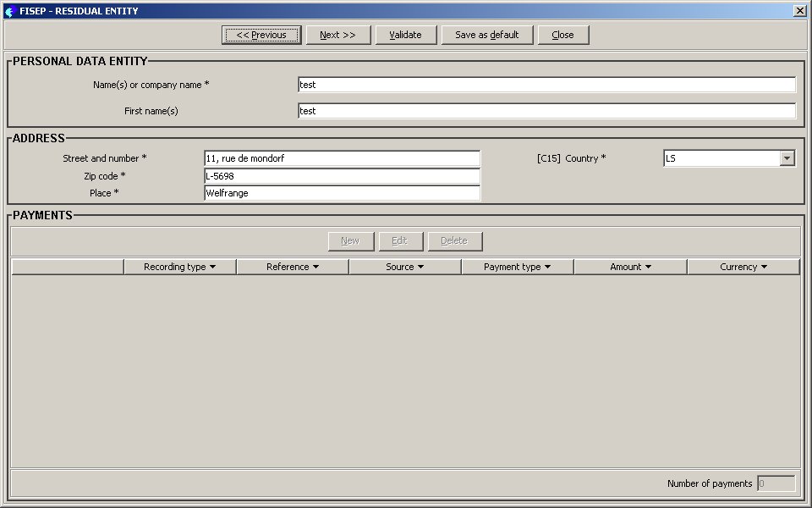Expand the Payment type column header
The image size is (812, 508).
tap(517, 267)
